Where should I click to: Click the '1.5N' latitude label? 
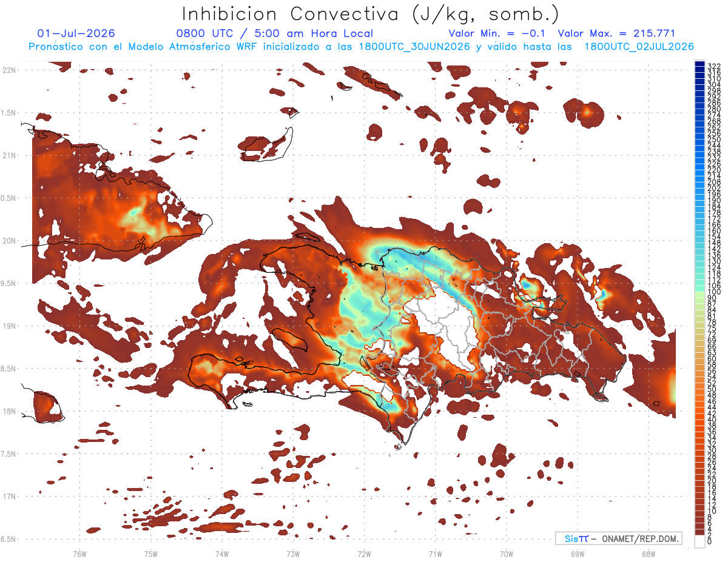(x=8, y=113)
